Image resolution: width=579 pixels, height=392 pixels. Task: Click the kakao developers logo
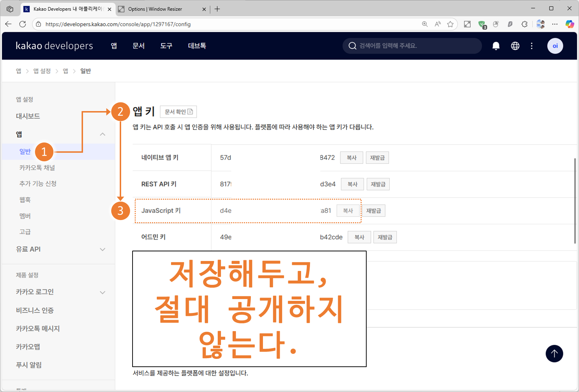(54, 46)
